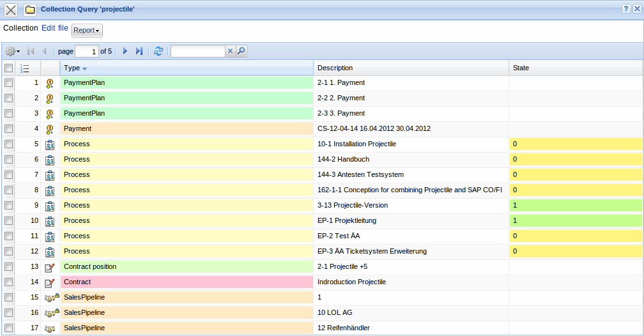This screenshot has height=336, width=644.
Task: Click the help question mark icon
Action: (x=625, y=10)
